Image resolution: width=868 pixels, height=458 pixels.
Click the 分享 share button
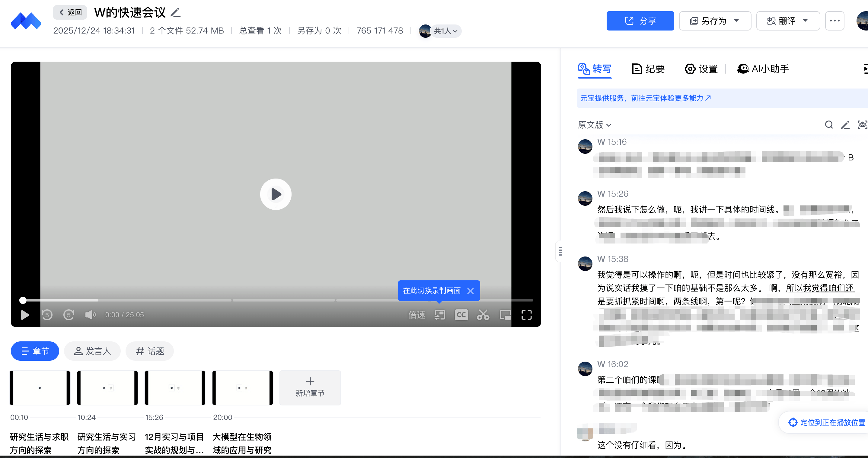[640, 21]
